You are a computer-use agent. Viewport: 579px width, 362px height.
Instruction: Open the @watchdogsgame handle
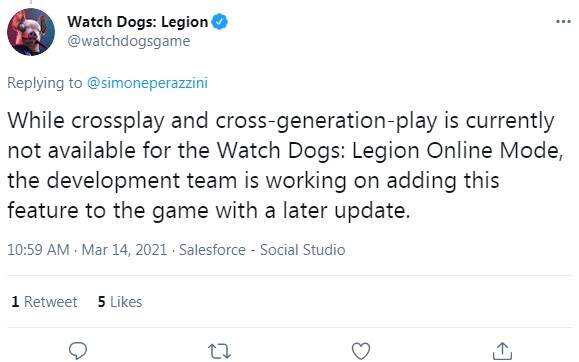point(129,41)
